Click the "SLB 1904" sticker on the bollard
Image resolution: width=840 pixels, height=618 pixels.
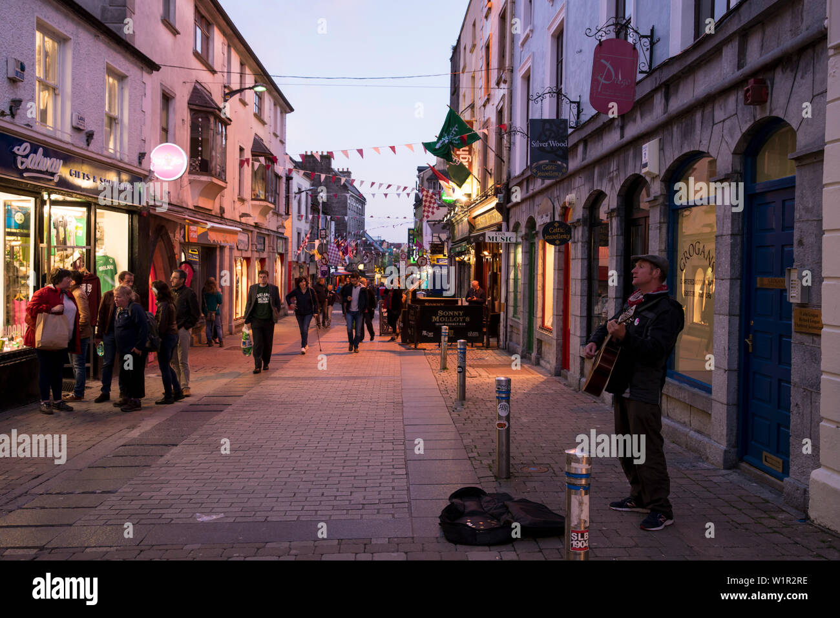tap(578, 540)
